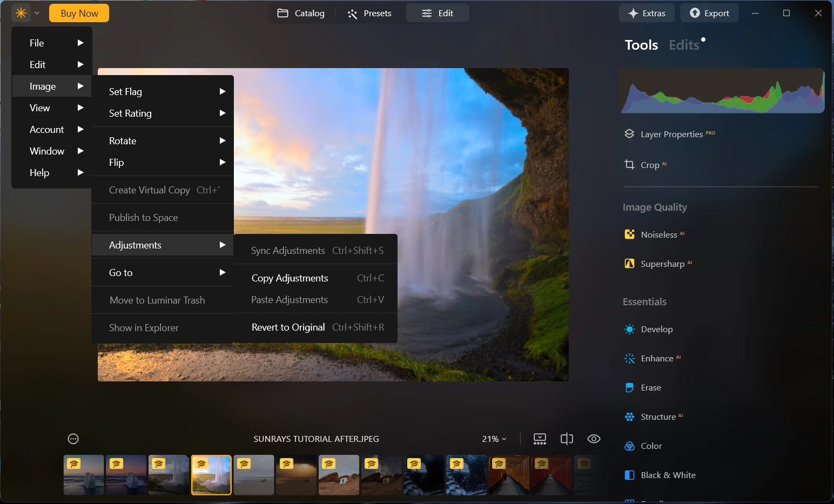Open the Layer Properties layers icon
Viewport: 834px width, 504px height.
pos(629,134)
